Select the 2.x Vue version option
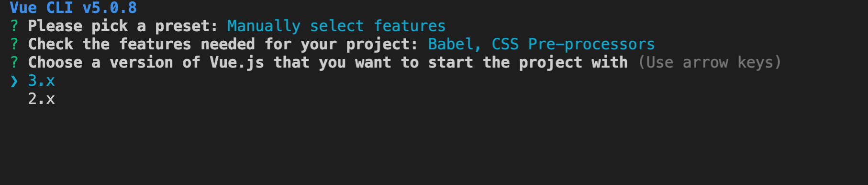This screenshot has height=185, width=868. click(x=42, y=99)
